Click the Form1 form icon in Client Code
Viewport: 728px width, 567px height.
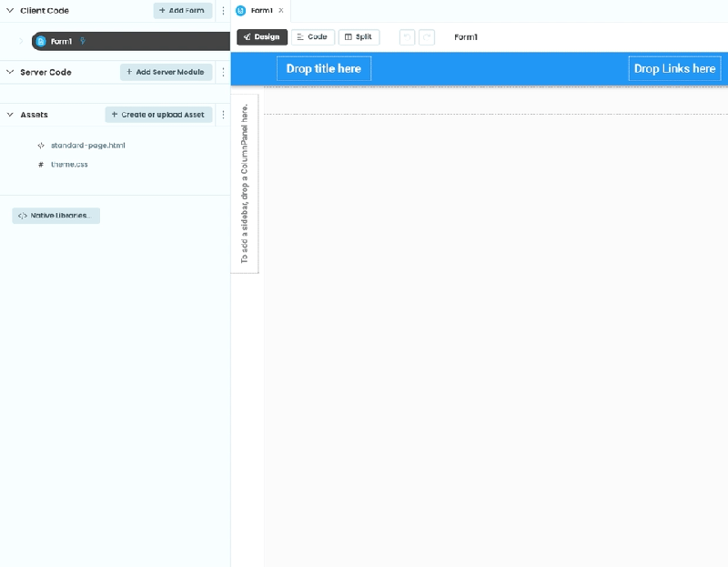[x=41, y=40]
